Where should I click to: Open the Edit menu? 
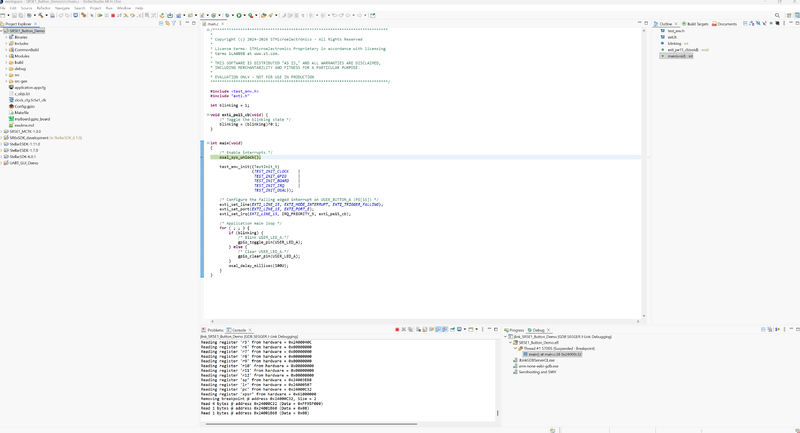tap(13, 8)
